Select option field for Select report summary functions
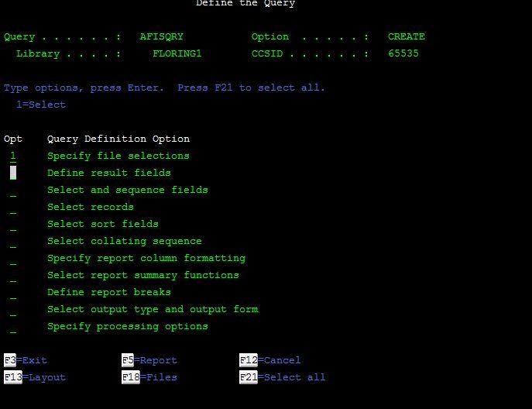This screenshot has width=532, height=409. click(13, 275)
